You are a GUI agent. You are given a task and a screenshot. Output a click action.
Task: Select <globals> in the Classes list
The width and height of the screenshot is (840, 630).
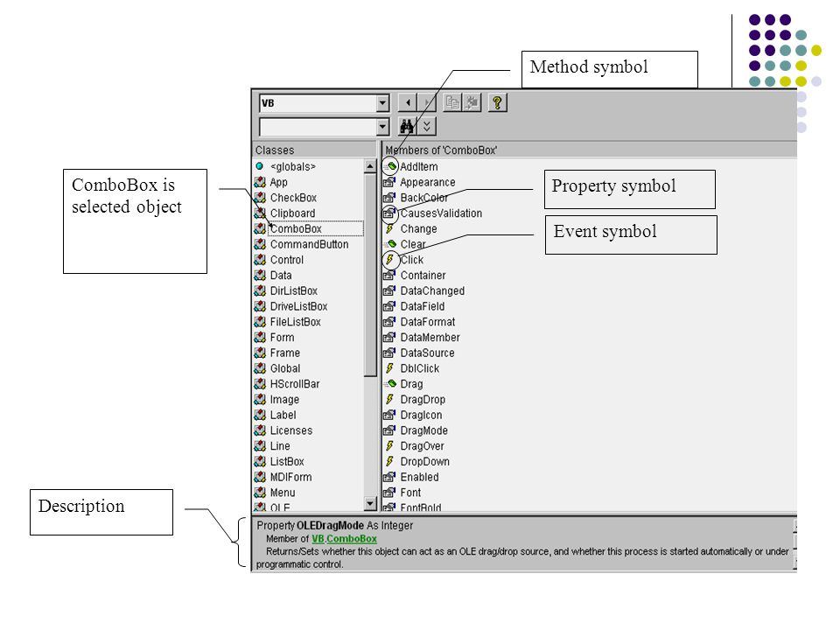[292, 166]
